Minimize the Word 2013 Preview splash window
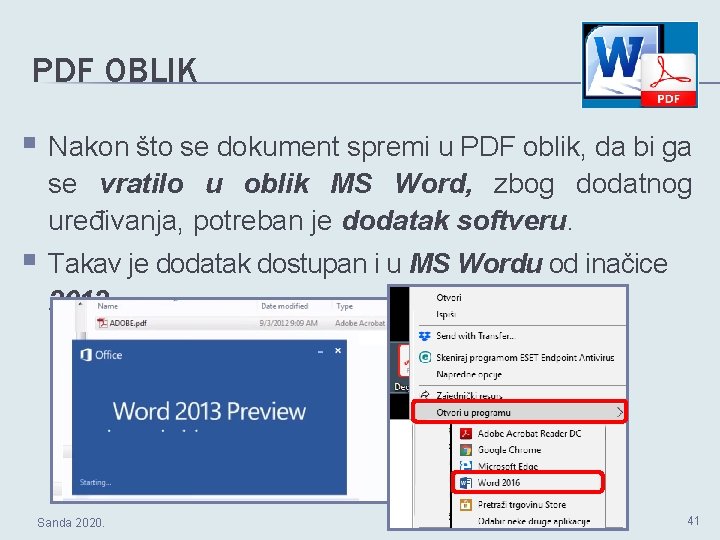This screenshot has width=720, height=540. coord(321,352)
